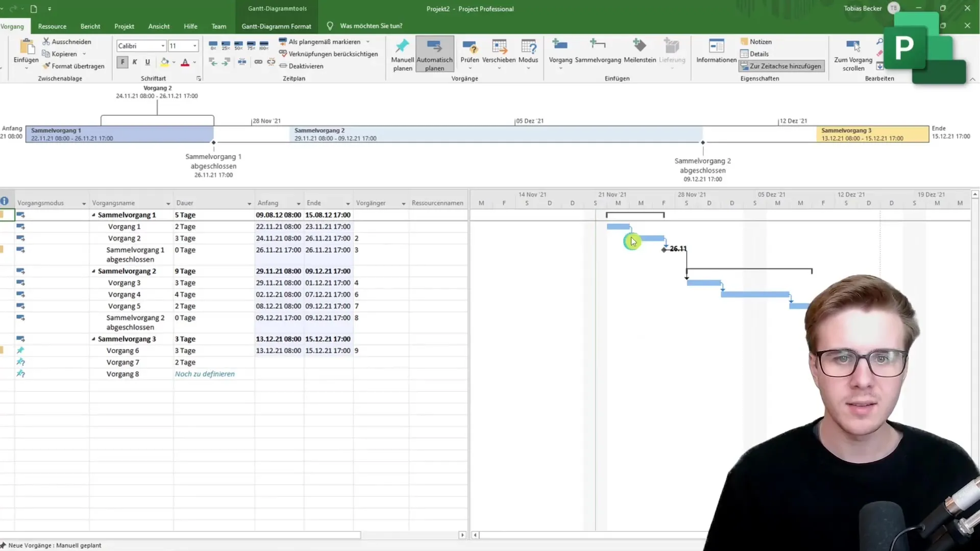
Task: Open the Team tab
Action: 219,26
